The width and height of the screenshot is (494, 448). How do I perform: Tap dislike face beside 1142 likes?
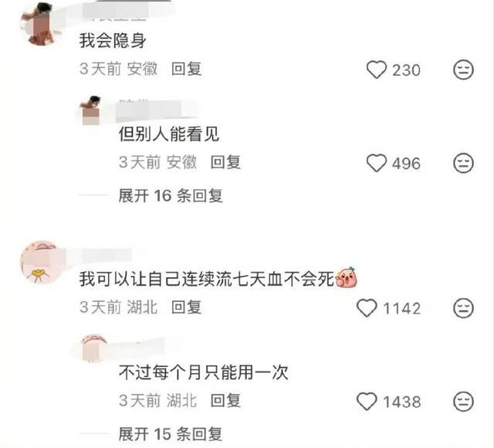[463, 307]
